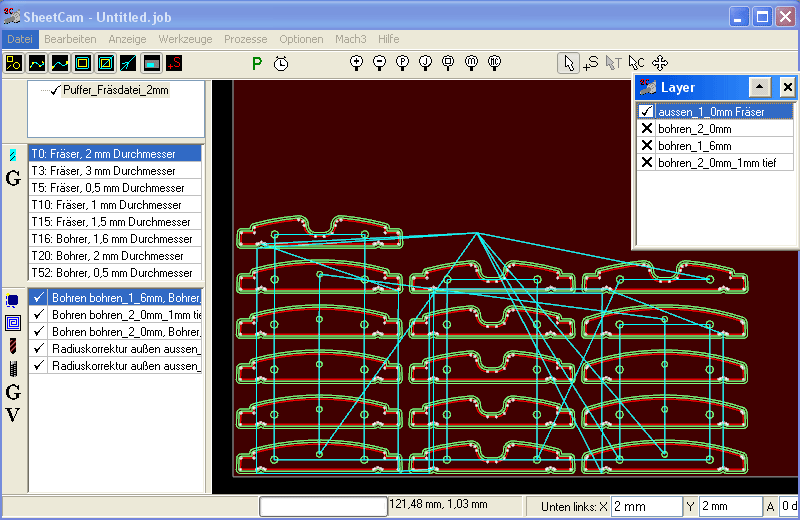Click the pocket operation icon in sidebar
Screen dimensions: 800x520
point(13,322)
